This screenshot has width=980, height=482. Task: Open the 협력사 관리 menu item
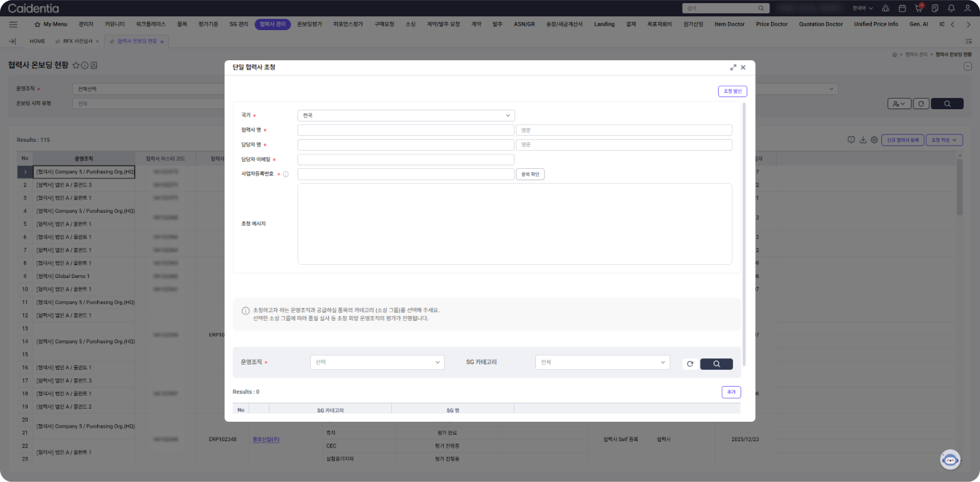click(x=273, y=24)
